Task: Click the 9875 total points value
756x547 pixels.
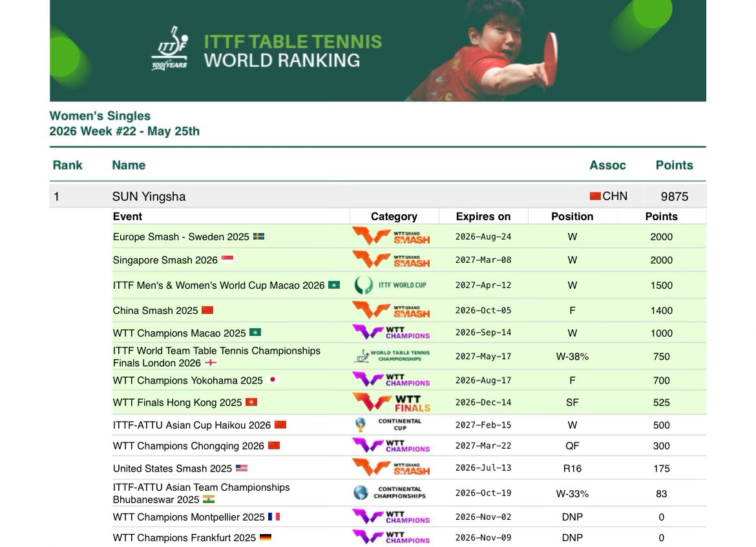Action: tap(675, 196)
